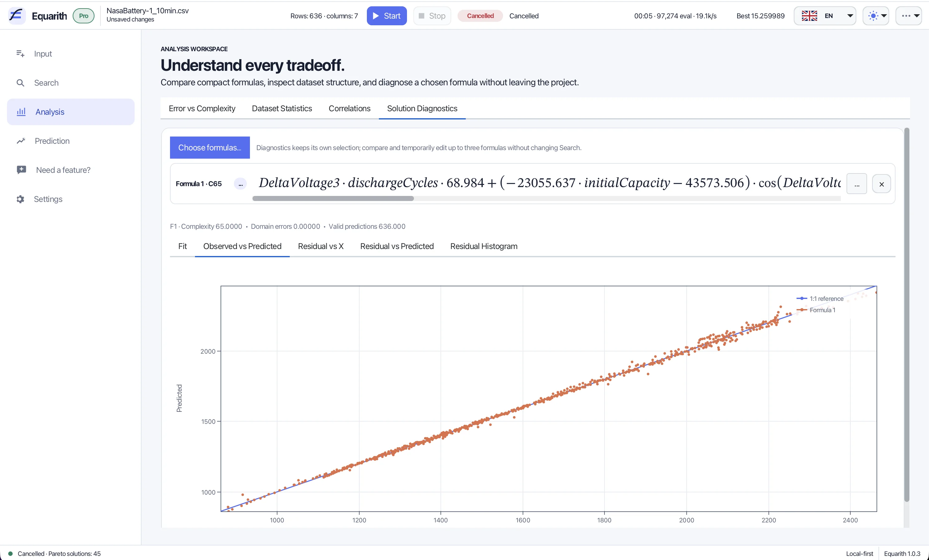The height and width of the screenshot is (560, 929).
Task: Click the Valid predictions 636.000 text
Action: pyautogui.click(x=367, y=226)
